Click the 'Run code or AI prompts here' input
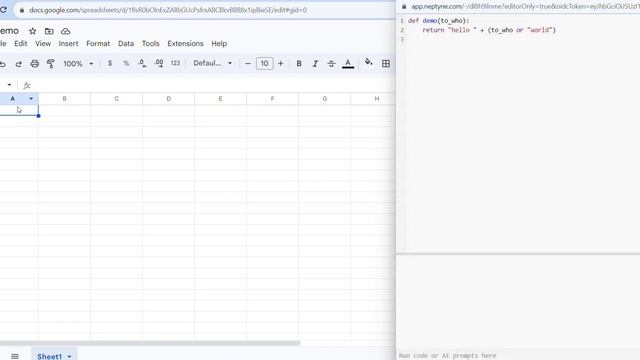The image size is (640, 360). [x=518, y=356]
